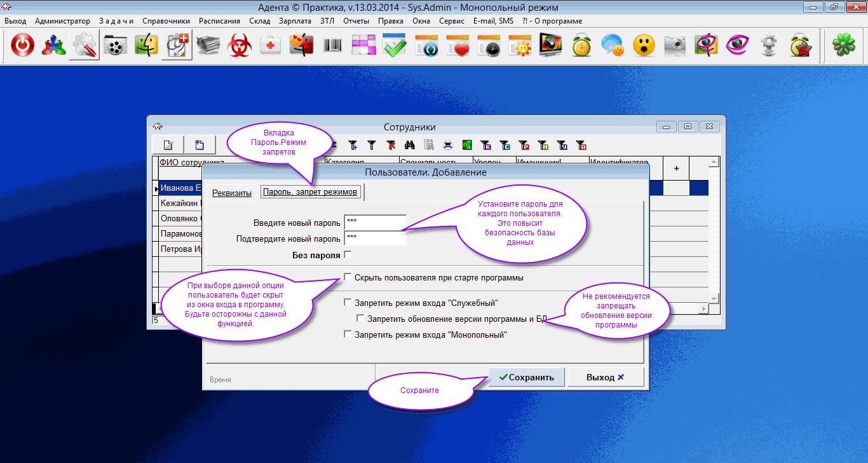Open the 'Справочники' menu

[166, 21]
